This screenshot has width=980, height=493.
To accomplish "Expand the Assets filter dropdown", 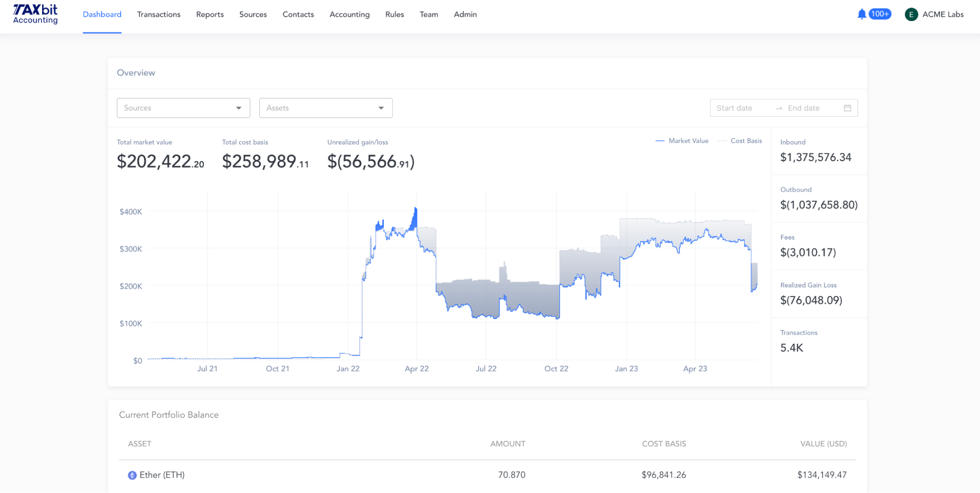I will [326, 108].
